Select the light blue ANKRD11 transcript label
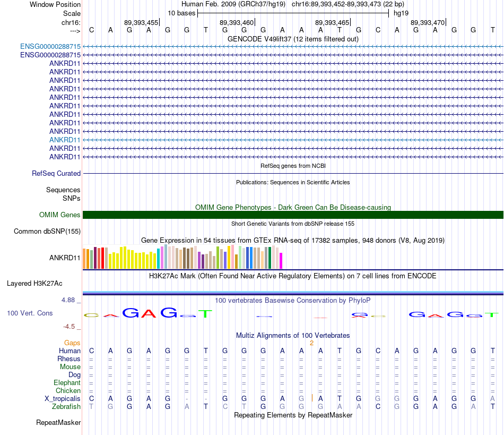The image size is (504, 435). tap(65, 140)
